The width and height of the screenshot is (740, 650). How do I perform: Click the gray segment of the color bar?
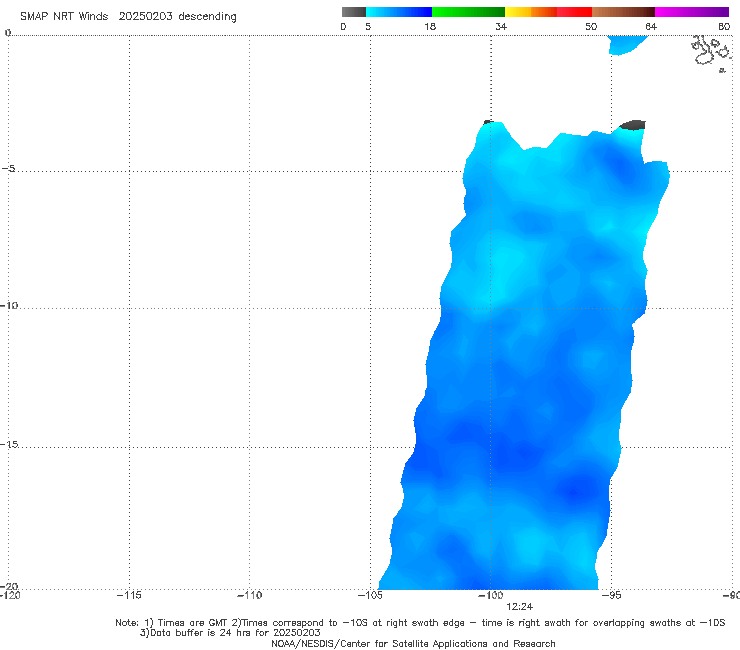click(354, 12)
